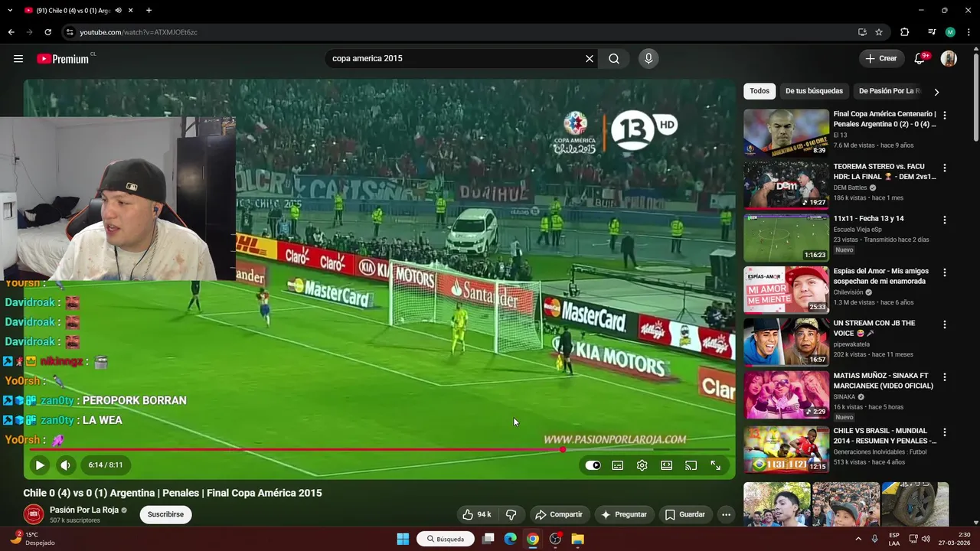Mute the video player volume

(x=66, y=465)
